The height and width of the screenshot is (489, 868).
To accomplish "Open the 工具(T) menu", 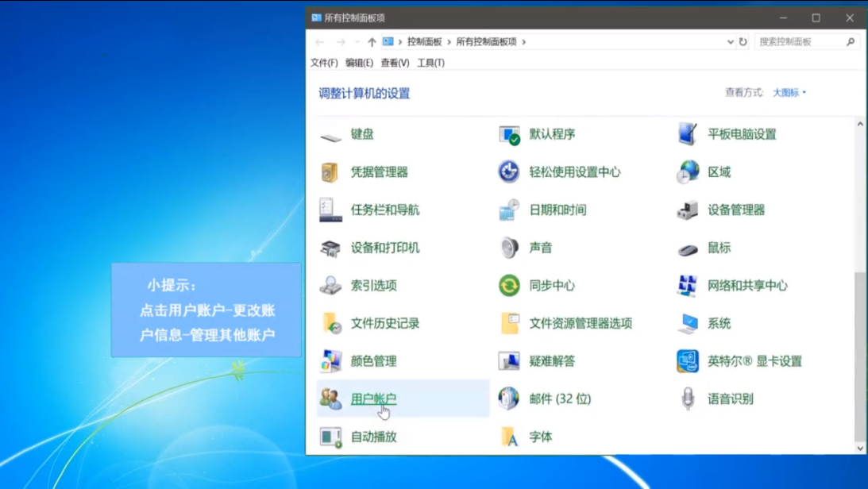I will pos(430,63).
